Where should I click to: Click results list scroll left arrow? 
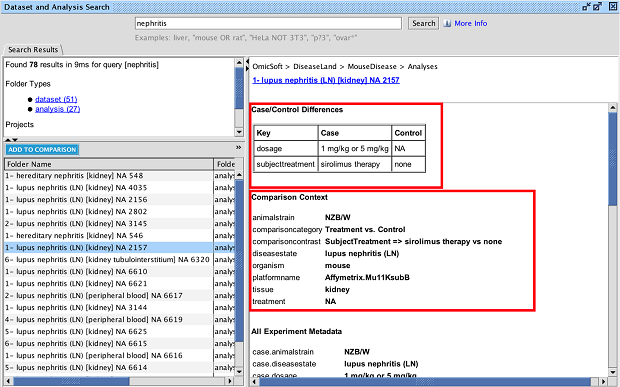8,381
